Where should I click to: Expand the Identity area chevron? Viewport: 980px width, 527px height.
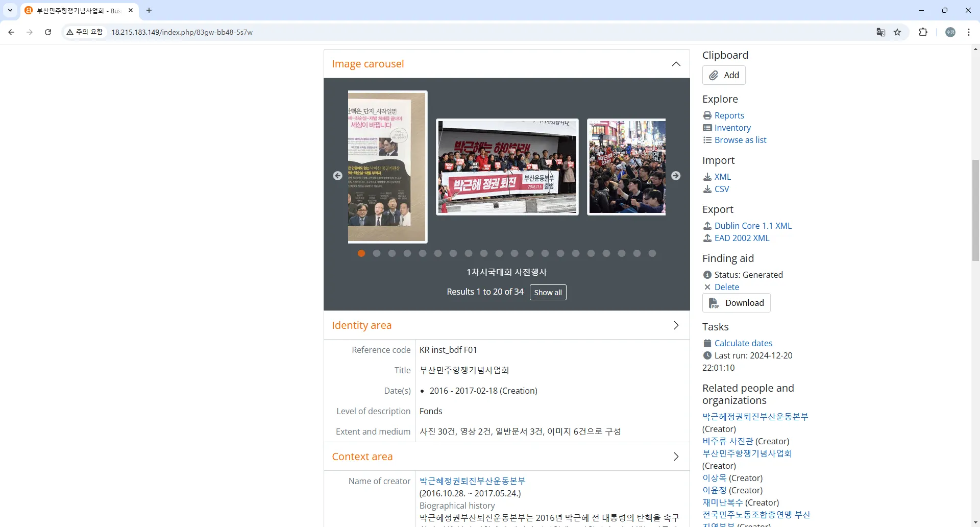point(676,325)
